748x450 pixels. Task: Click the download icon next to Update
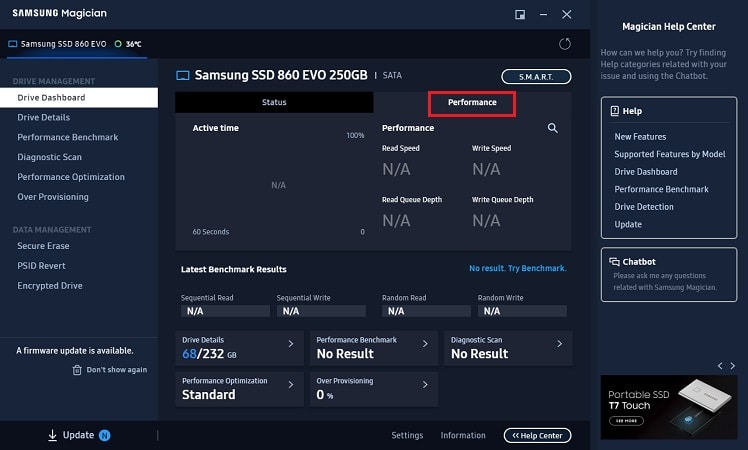[52, 435]
